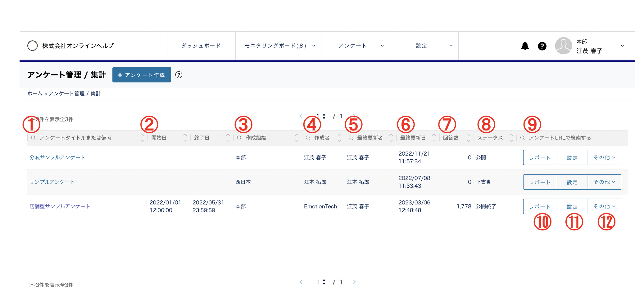Sort by 終了日 column
The image size is (644, 305).
coord(228,138)
